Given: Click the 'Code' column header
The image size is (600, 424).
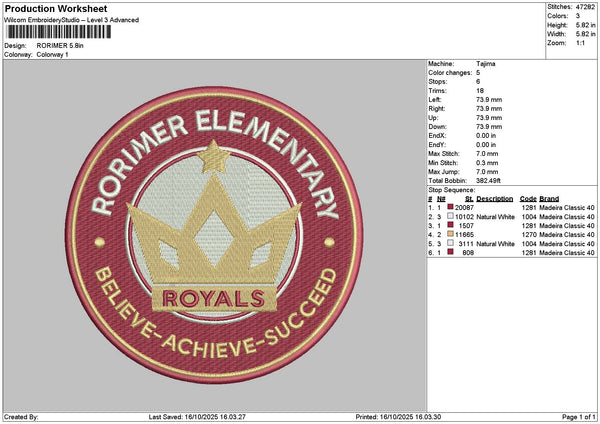Looking at the screenshot, I should click(528, 199).
